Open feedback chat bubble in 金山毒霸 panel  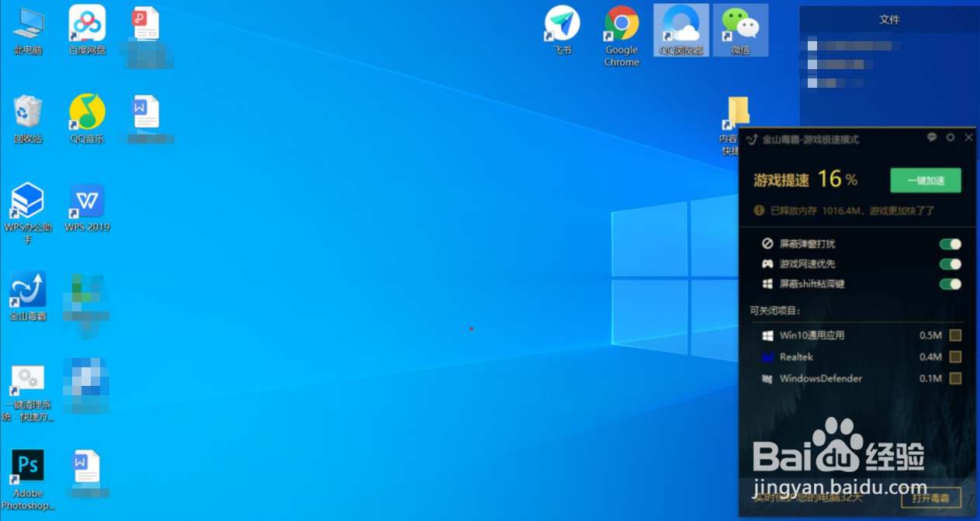click(x=932, y=137)
